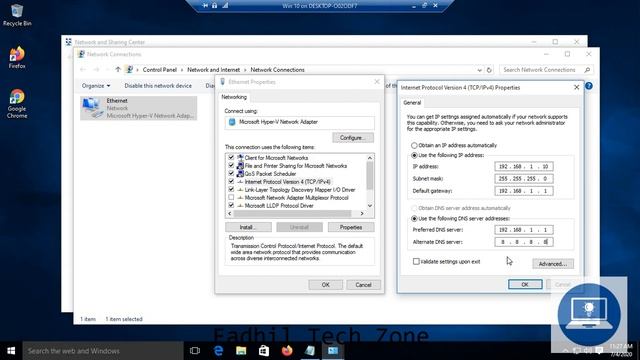Open the Recycle Bin desktop icon

(x=17, y=15)
